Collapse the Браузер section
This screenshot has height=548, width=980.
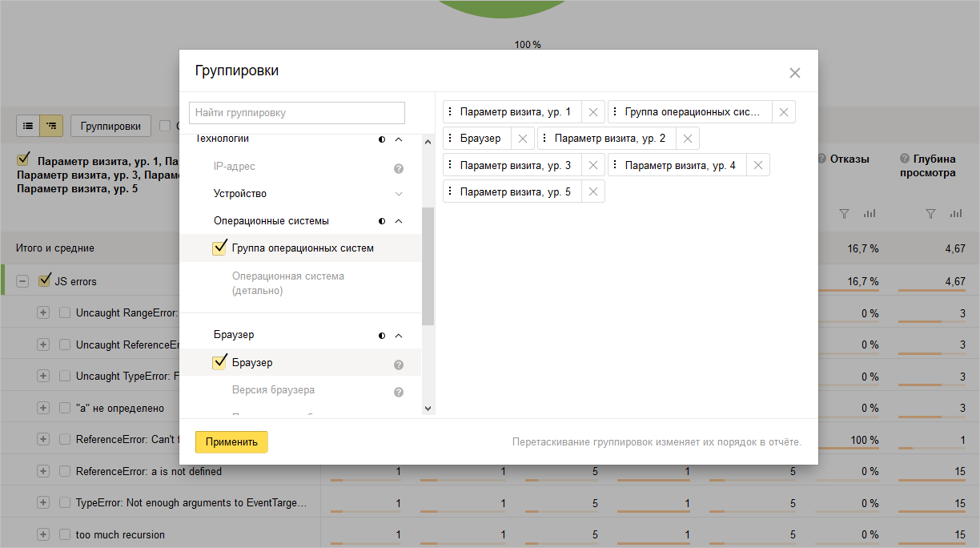[x=399, y=336]
